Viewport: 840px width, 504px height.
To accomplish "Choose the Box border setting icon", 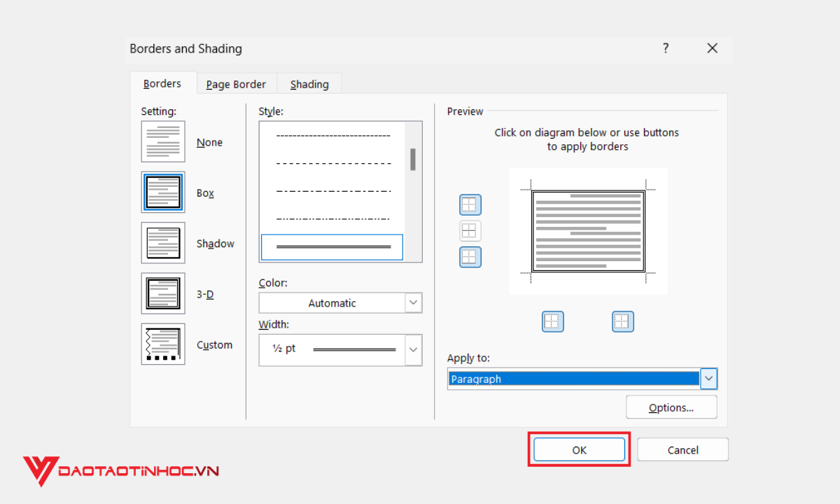I will 163,192.
